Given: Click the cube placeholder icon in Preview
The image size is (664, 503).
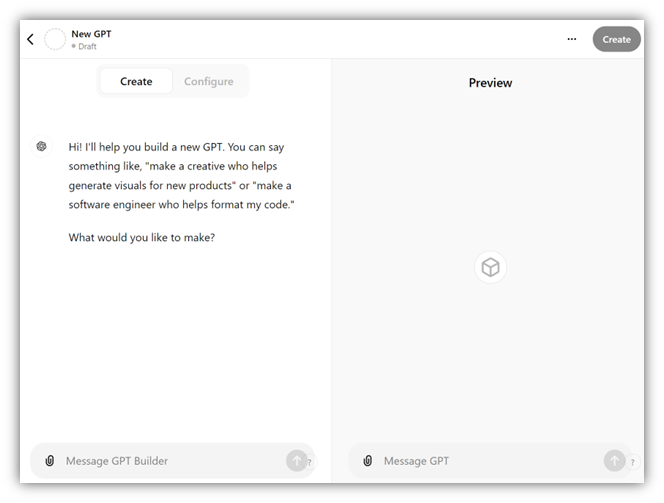Looking at the screenshot, I should [490, 267].
